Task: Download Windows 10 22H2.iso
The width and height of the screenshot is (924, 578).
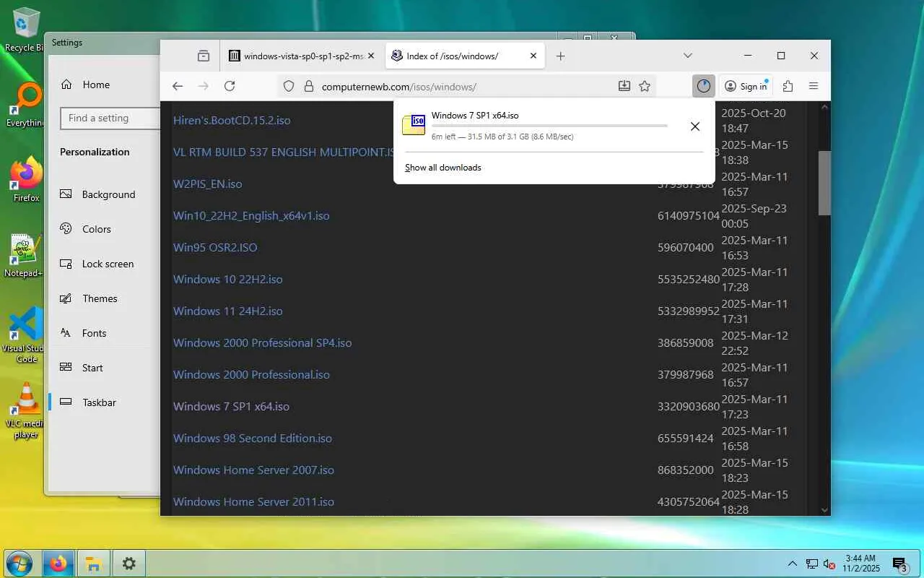Action: click(227, 279)
